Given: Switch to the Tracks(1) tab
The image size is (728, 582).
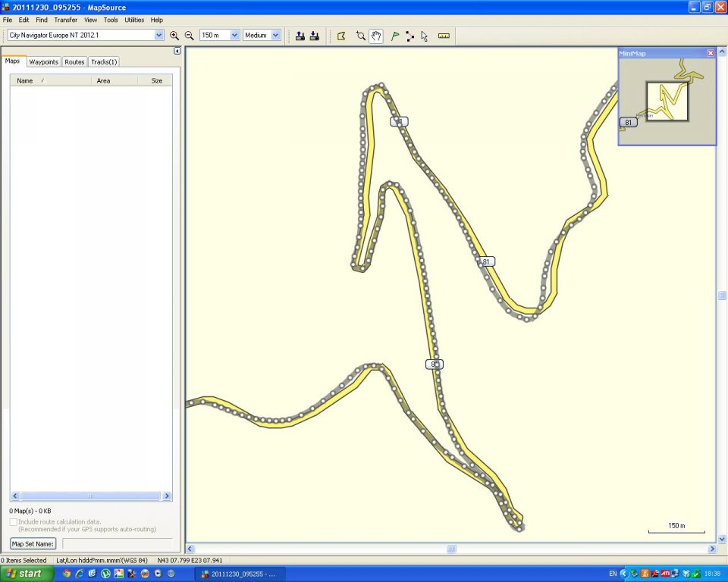Looking at the screenshot, I should click(104, 61).
